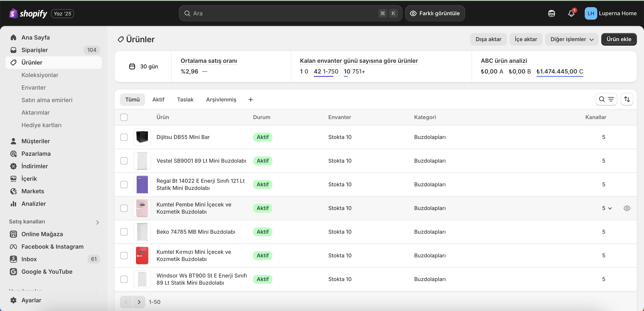Click the eye preview toggle on Kumtel Pembe row
644x311 pixels.
pos(627,208)
